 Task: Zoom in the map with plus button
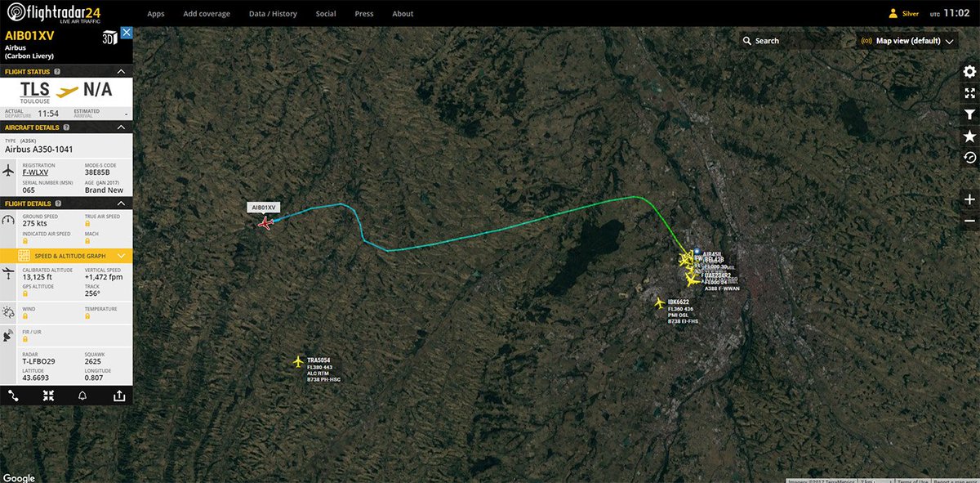click(x=969, y=199)
